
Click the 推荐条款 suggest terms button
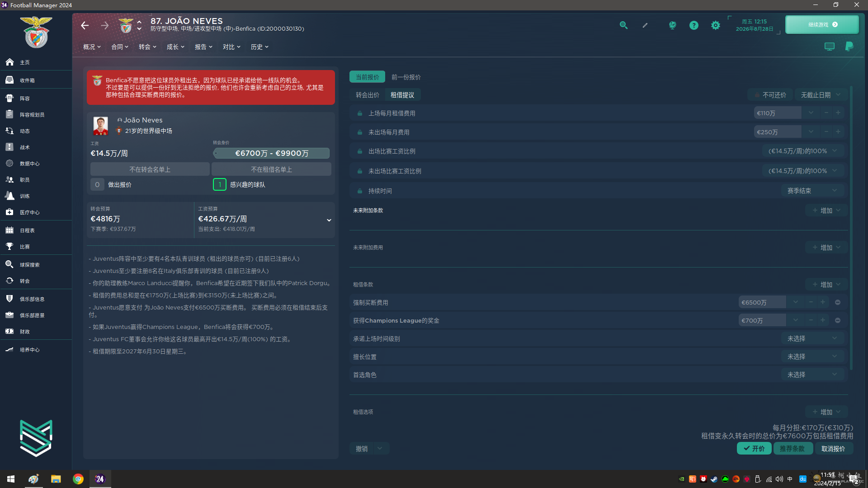pos(793,449)
